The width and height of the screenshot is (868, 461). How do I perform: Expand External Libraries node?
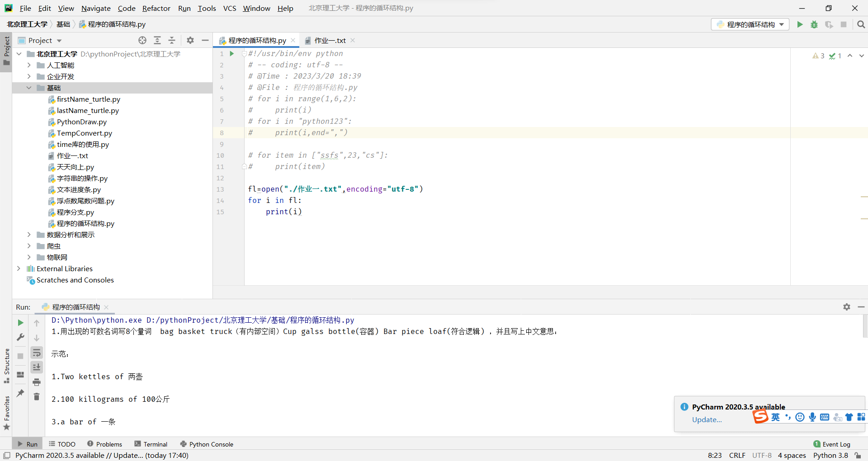point(19,268)
